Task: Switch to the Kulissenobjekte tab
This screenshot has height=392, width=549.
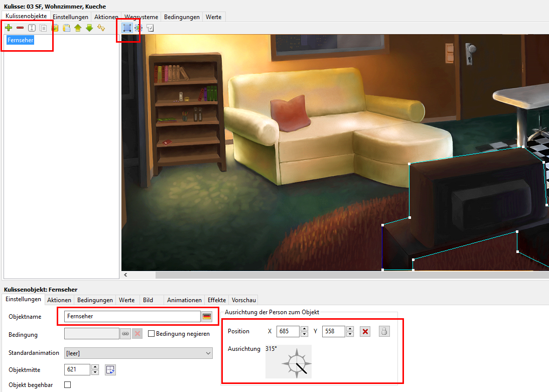Action: tap(26, 16)
